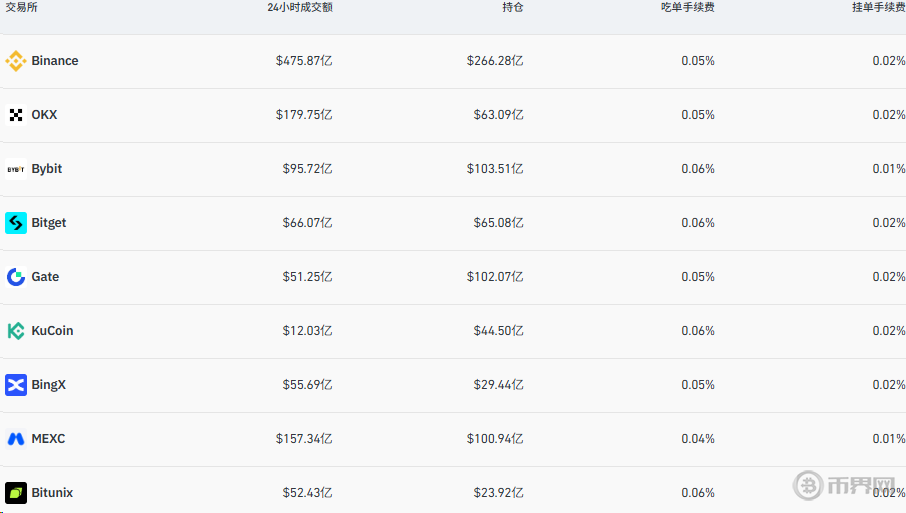Image resolution: width=906 pixels, height=513 pixels.
Task: Select Binance maker fee 0.02%
Action: tap(889, 61)
